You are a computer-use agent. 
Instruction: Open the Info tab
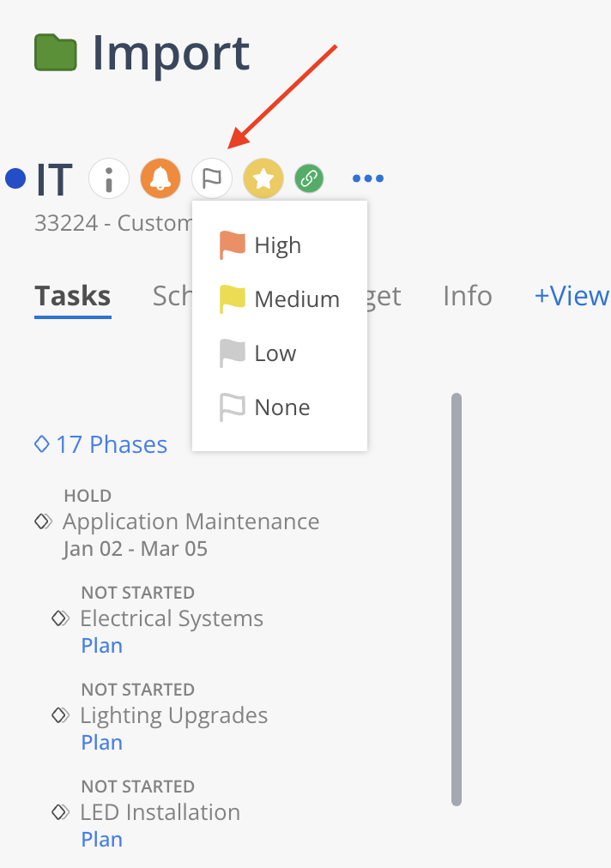tap(467, 297)
